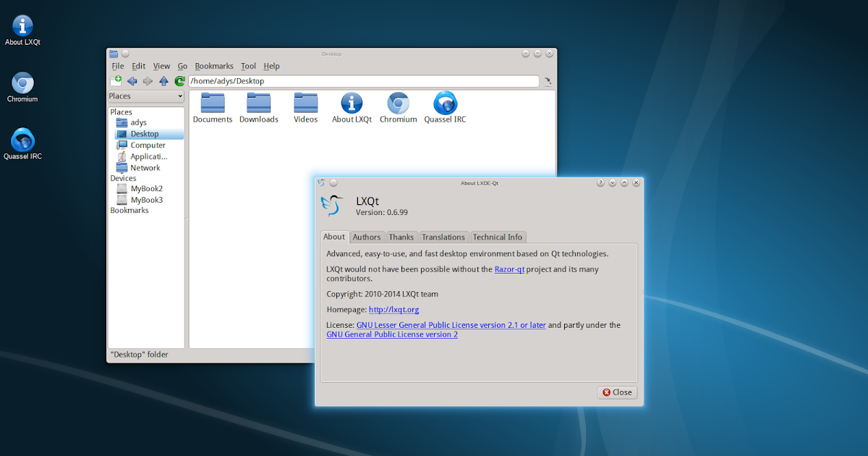Go to parent folder with the up arrow
The width and height of the screenshot is (868, 456).
pos(163,81)
